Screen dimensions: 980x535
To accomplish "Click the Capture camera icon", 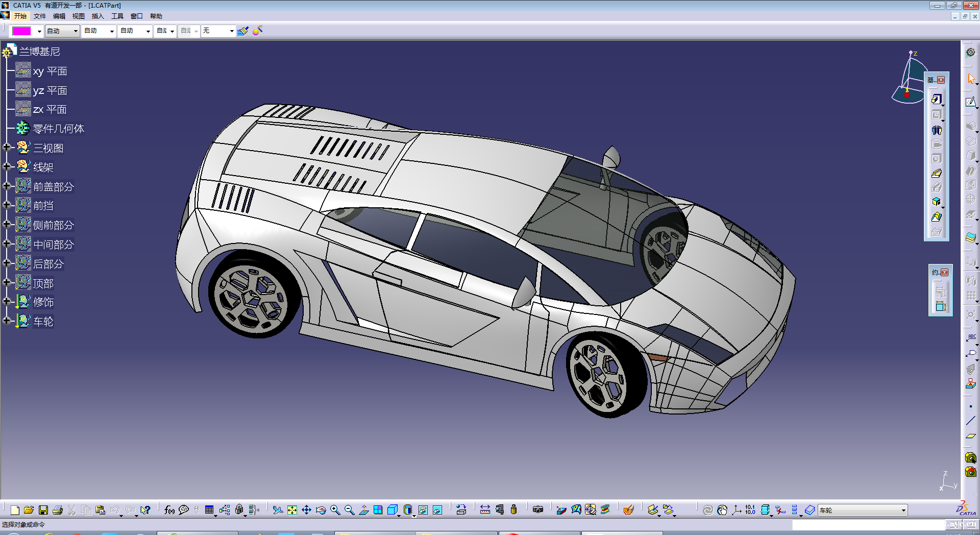I will click(537, 510).
